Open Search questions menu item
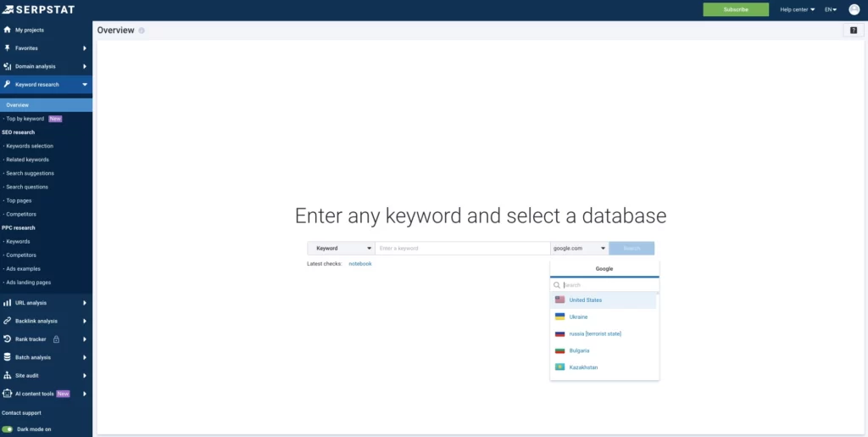The width and height of the screenshot is (868, 437). 27,188
